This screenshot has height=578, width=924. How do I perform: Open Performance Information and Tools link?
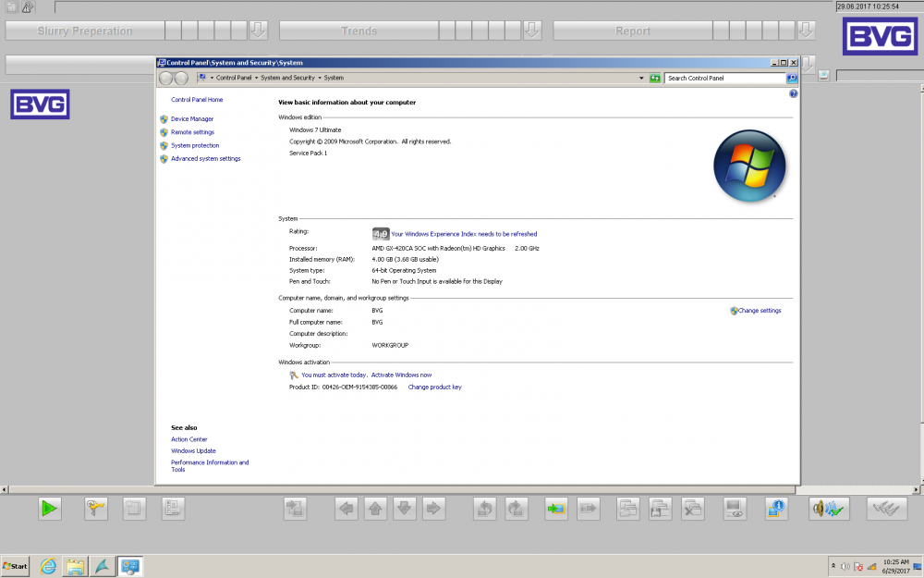click(x=210, y=466)
